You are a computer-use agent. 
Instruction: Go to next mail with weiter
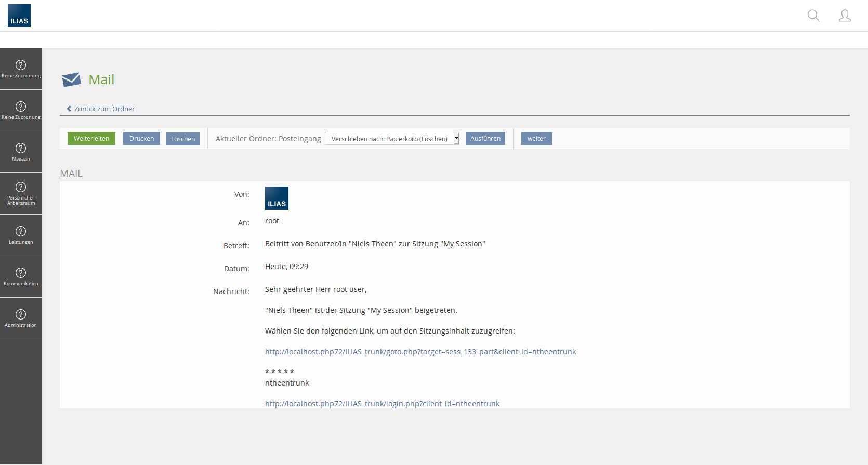[x=536, y=139]
